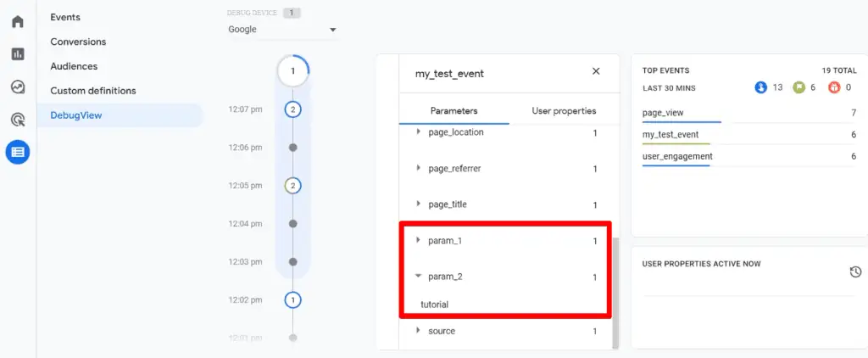Screen dimensions: 868x358
Task: Select the 12:04 pm timeline dot
Action: coord(292,224)
